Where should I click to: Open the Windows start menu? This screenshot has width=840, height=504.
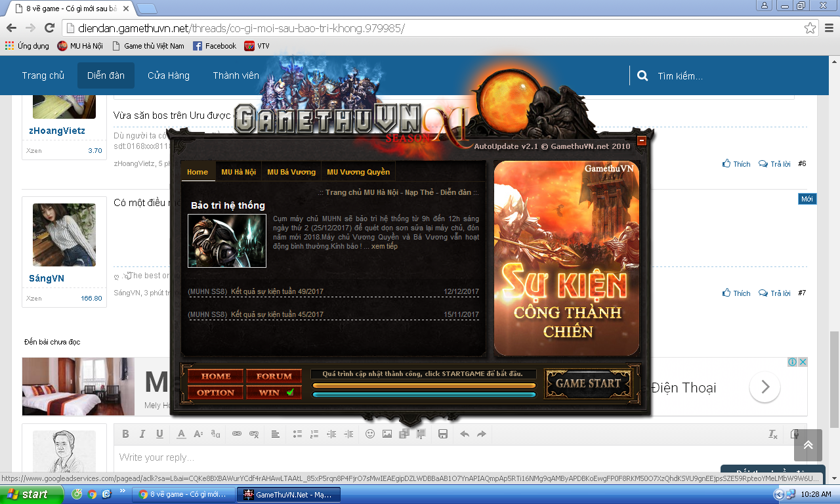point(31,494)
